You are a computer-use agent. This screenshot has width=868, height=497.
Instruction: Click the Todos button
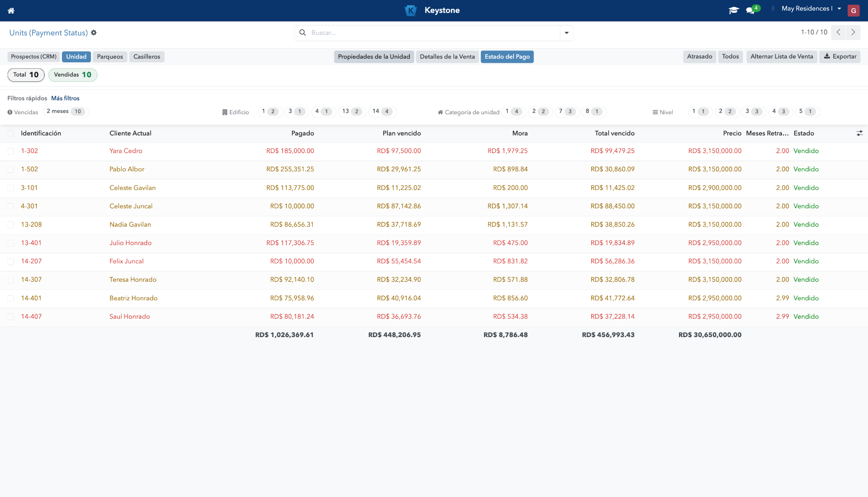coord(730,57)
